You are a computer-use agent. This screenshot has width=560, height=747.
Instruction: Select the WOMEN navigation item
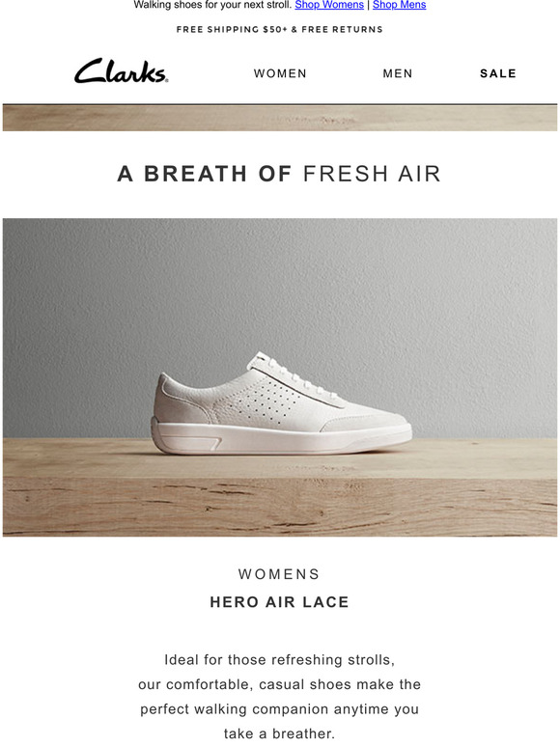(x=280, y=73)
